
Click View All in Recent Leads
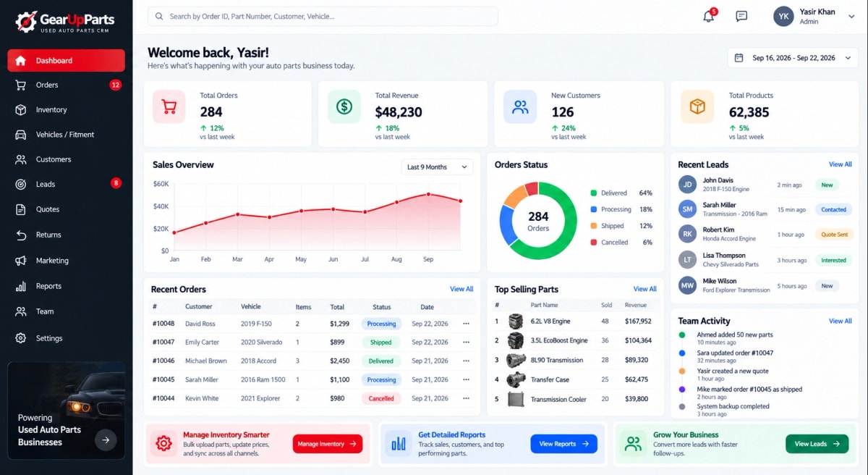click(841, 164)
